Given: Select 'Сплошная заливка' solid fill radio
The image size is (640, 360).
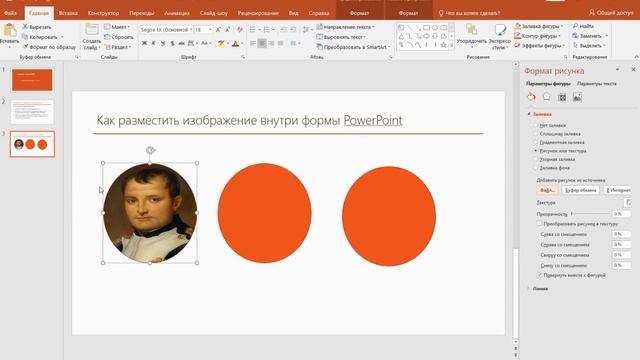Looking at the screenshot, I should pos(536,134).
